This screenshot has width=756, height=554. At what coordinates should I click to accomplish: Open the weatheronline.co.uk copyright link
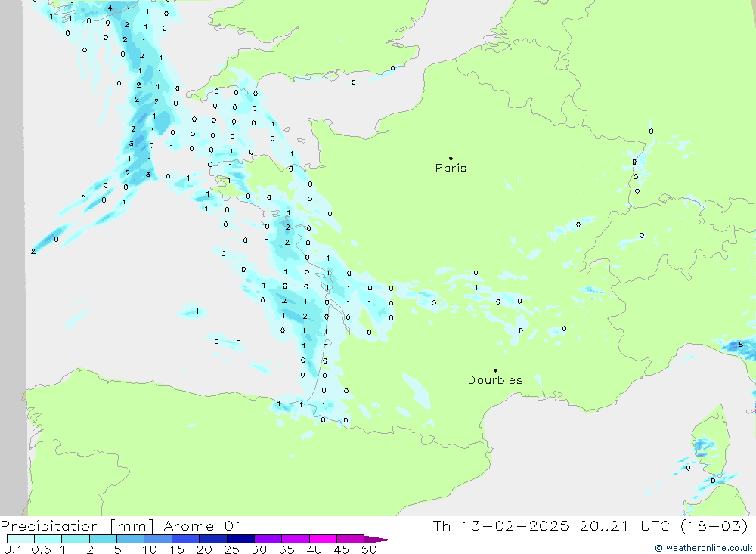[703, 548]
